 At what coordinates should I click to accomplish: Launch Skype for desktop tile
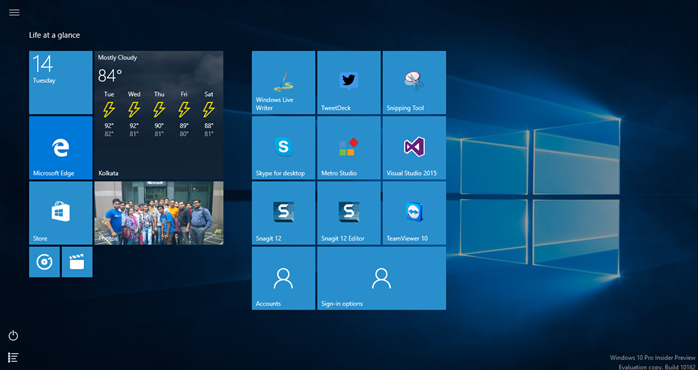coord(284,148)
